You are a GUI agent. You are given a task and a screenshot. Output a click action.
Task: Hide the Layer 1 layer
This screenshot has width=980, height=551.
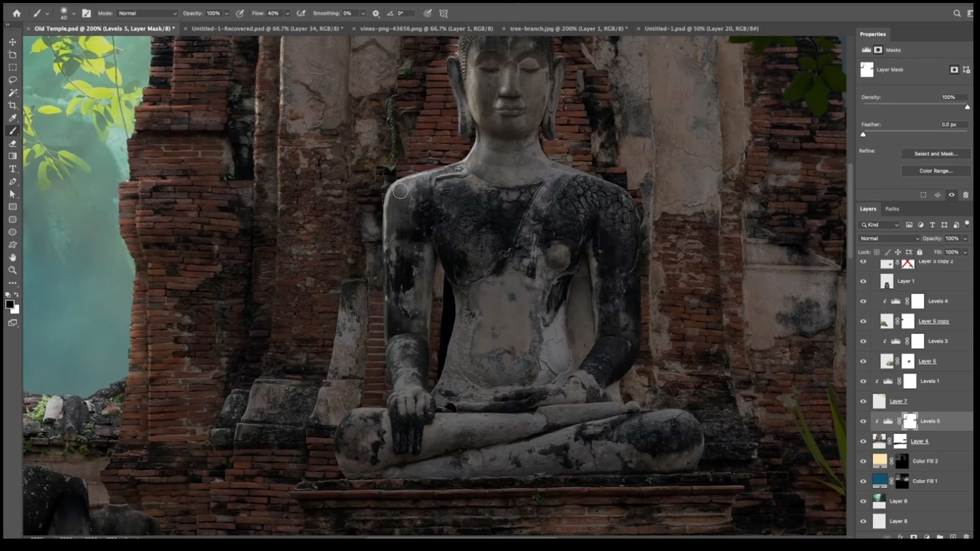[863, 281]
